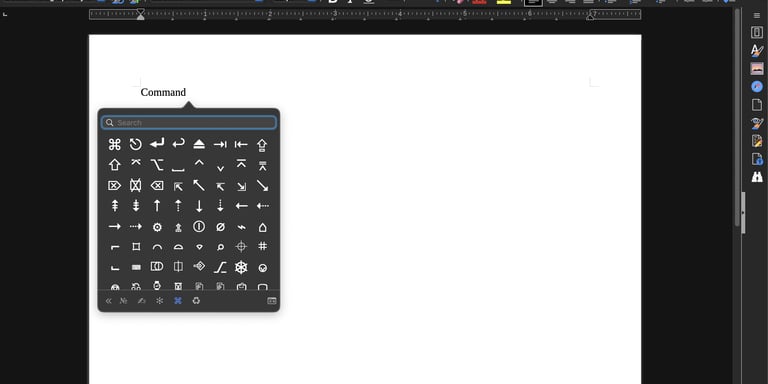Select south-east arrow to corner symbol

tap(241, 187)
